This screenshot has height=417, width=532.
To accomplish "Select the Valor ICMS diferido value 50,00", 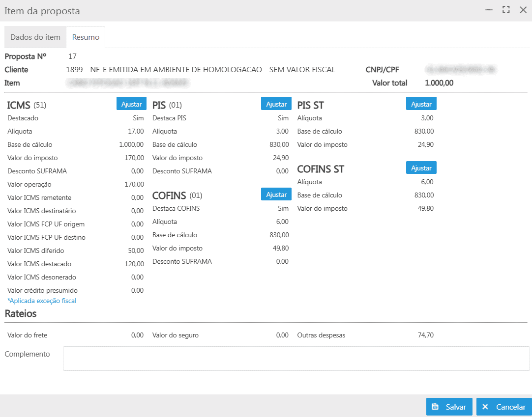I will coord(134,250).
